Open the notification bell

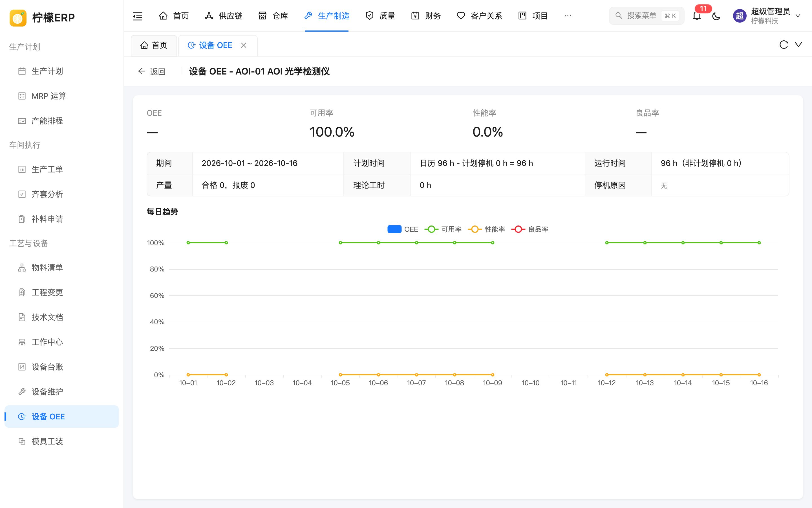[697, 16]
